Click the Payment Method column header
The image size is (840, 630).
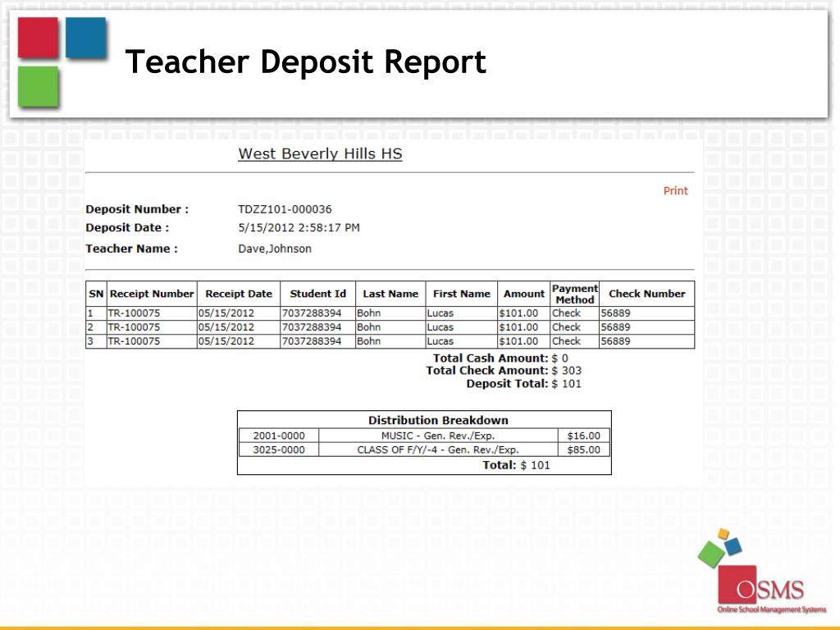pos(575,294)
